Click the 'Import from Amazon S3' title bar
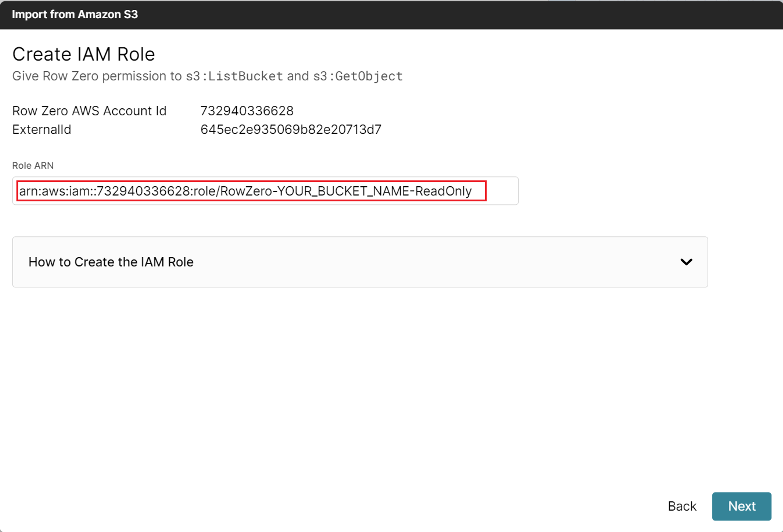 [x=75, y=15]
